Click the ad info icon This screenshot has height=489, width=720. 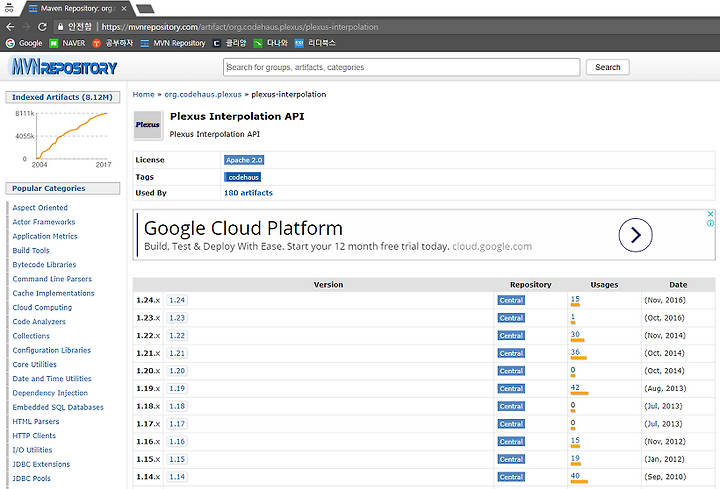[710, 223]
